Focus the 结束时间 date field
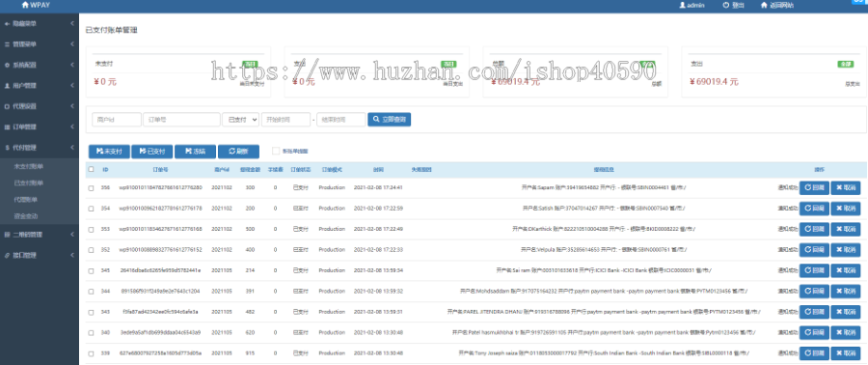Viewport: 868px width, 365px height. click(x=341, y=119)
